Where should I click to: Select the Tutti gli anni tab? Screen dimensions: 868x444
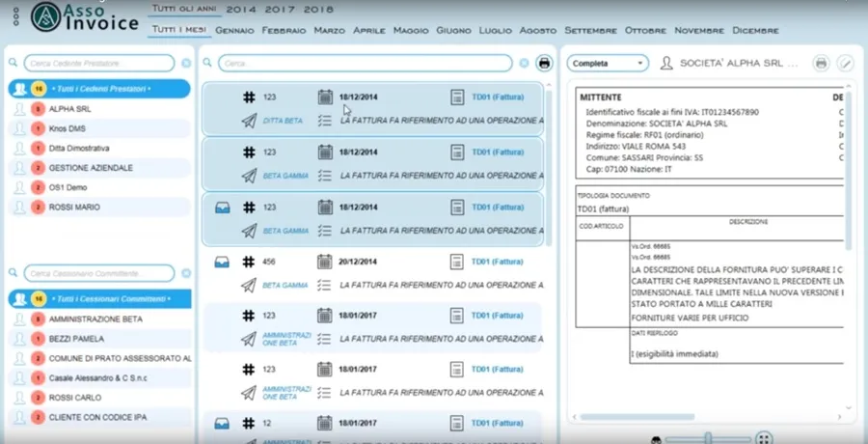183,9
